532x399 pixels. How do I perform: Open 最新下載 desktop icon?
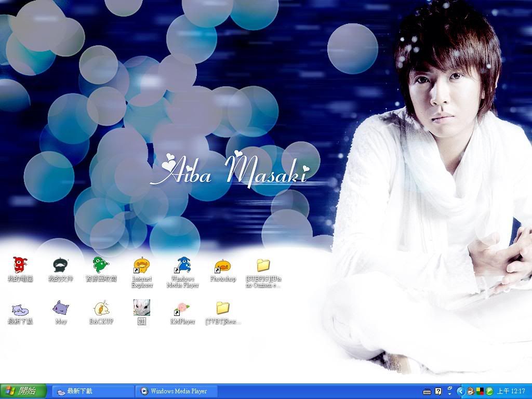(x=20, y=309)
